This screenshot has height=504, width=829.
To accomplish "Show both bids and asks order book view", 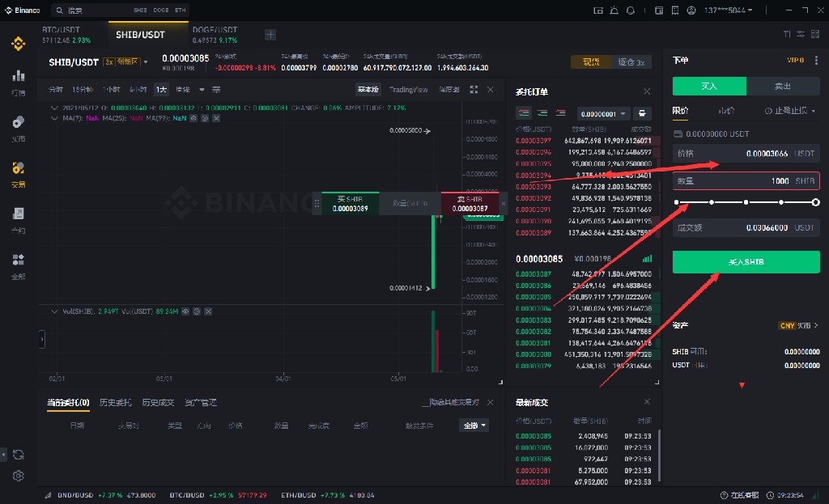I will [x=524, y=113].
